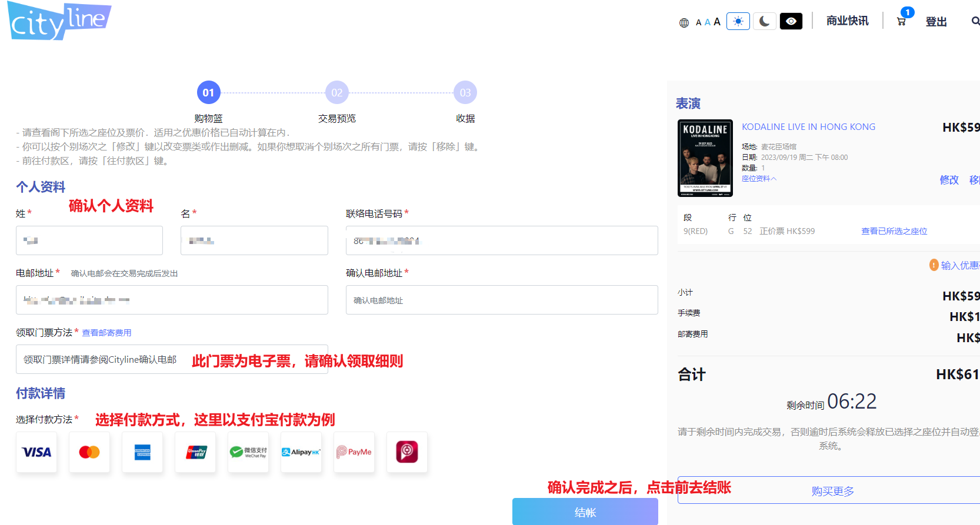The height and width of the screenshot is (525, 980).
Task: Open 查看已所选之座位 link
Action: (x=894, y=231)
